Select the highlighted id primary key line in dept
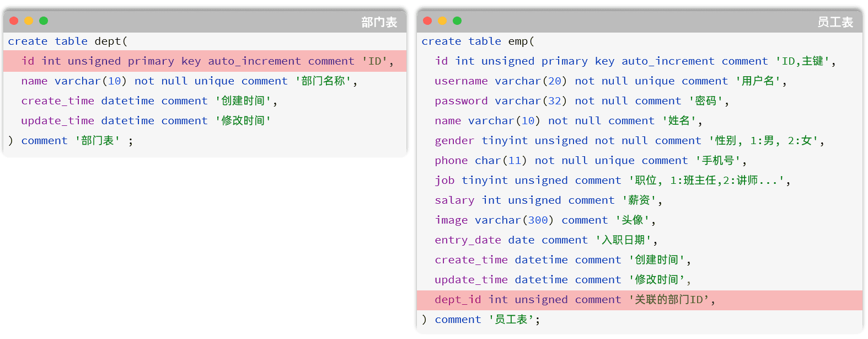This screenshot has height=339, width=868. tap(207, 61)
